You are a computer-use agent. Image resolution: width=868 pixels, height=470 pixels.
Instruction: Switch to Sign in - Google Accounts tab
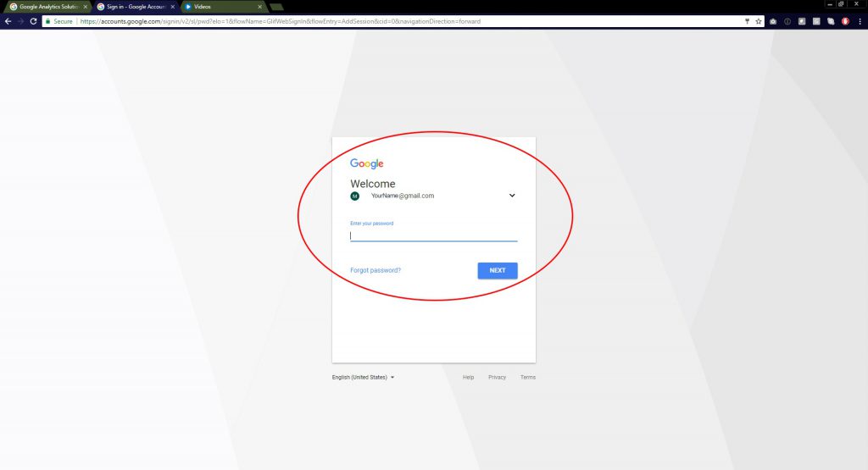[x=133, y=7]
